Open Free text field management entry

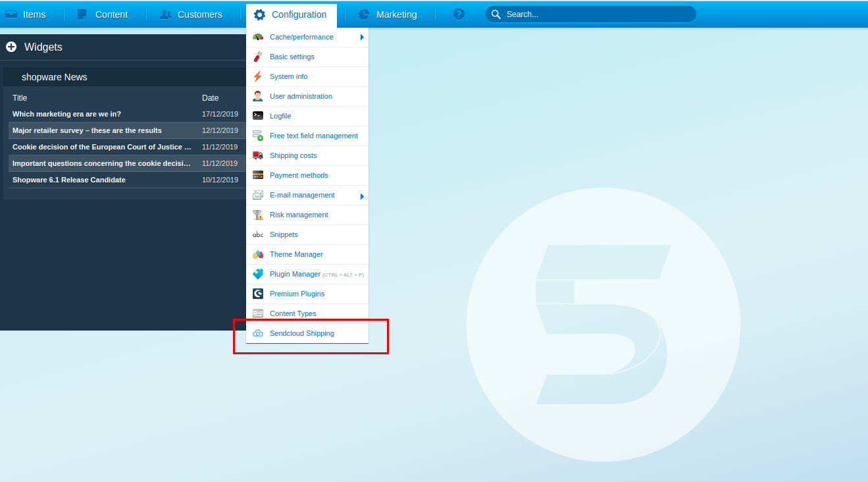coord(307,136)
